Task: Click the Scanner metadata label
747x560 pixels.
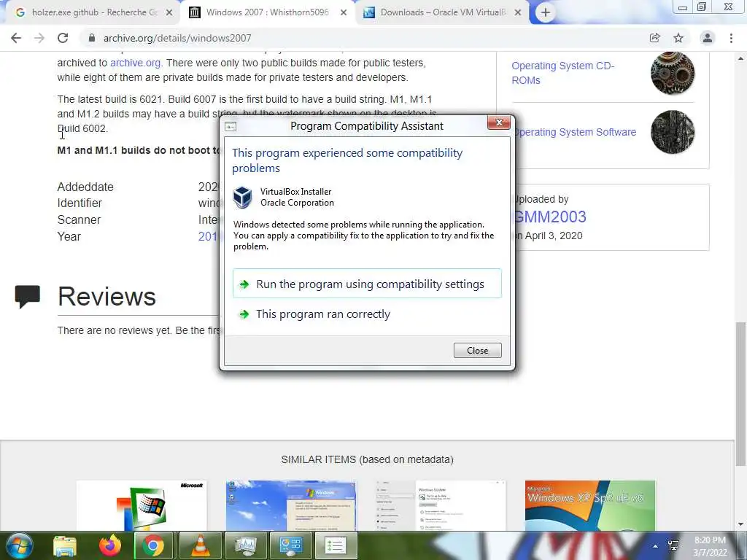Action: tap(79, 220)
